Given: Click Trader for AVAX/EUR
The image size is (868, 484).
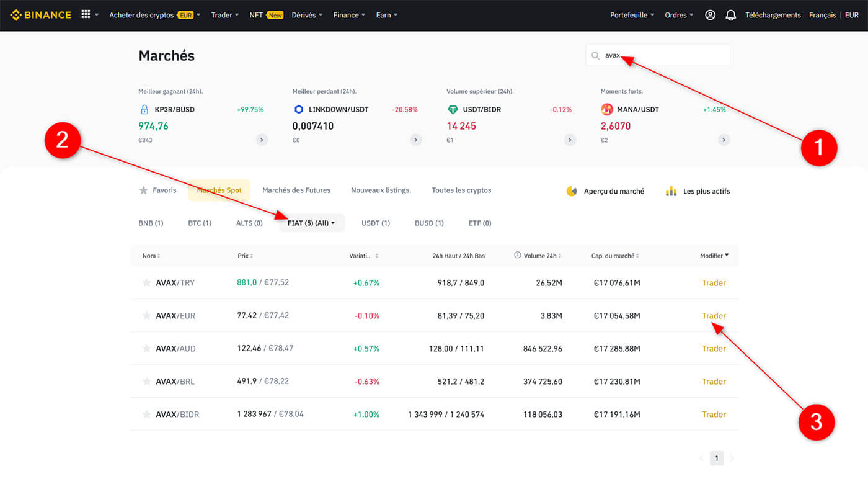Looking at the screenshot, I should tap(714, 316).
